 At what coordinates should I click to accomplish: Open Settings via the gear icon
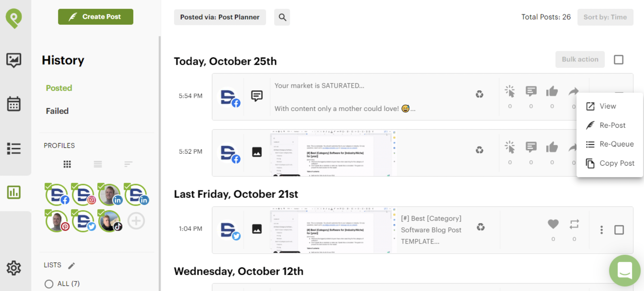point(14,268)
